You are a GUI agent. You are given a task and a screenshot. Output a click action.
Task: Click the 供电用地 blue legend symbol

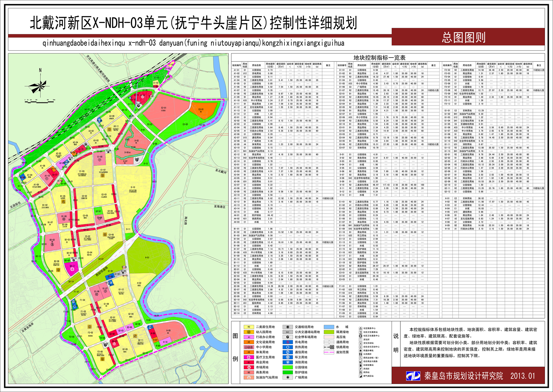288,342
